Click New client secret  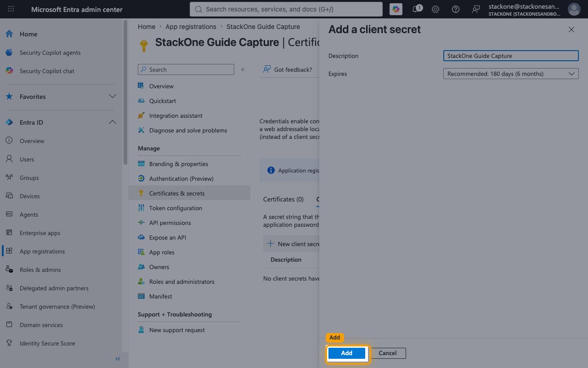293,244
